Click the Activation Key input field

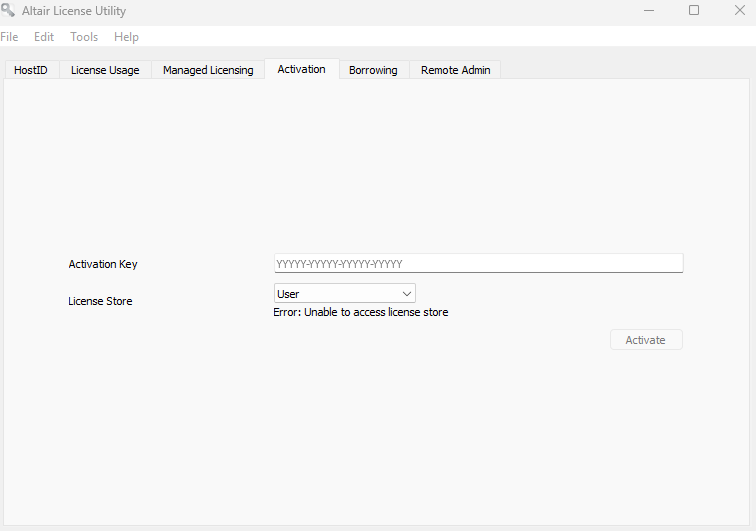click(478, 263)
